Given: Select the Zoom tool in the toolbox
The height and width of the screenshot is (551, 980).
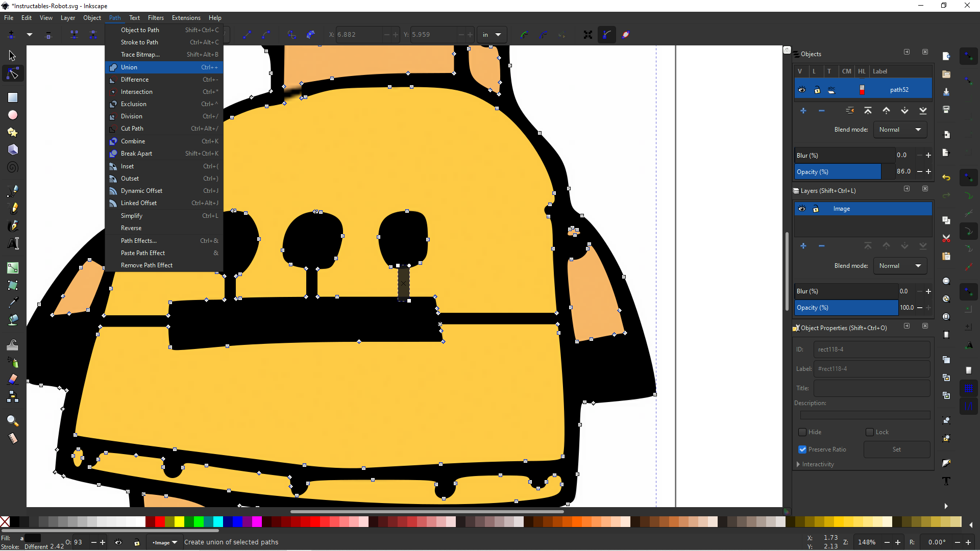Looking at the screenshot, I should click(x=13, y=420).
